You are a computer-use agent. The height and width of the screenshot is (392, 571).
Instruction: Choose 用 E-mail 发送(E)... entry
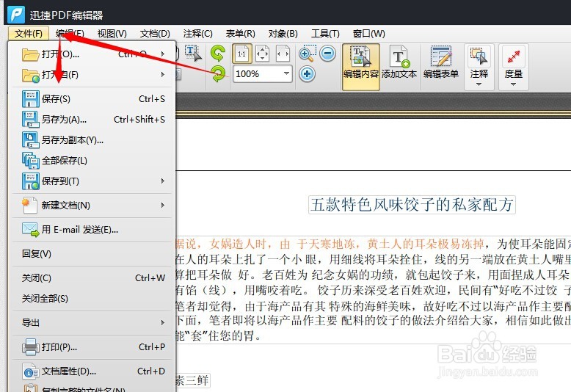point(92,230)
